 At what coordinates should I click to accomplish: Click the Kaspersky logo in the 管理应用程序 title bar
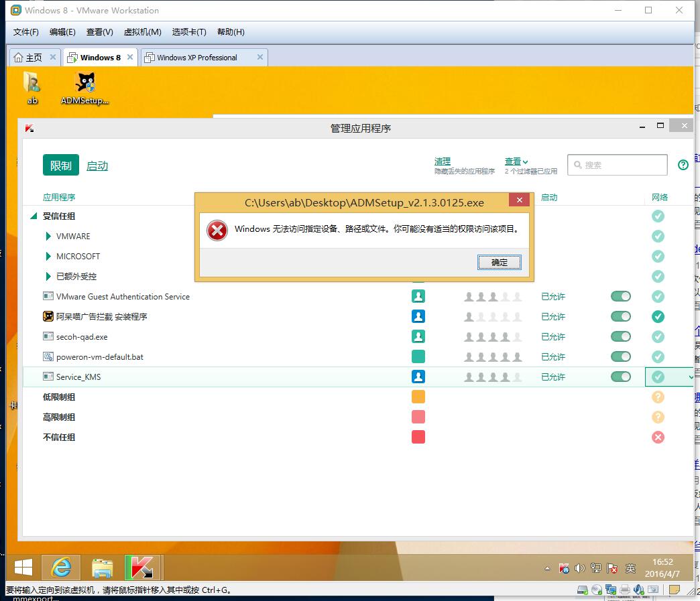pos(30,129)
